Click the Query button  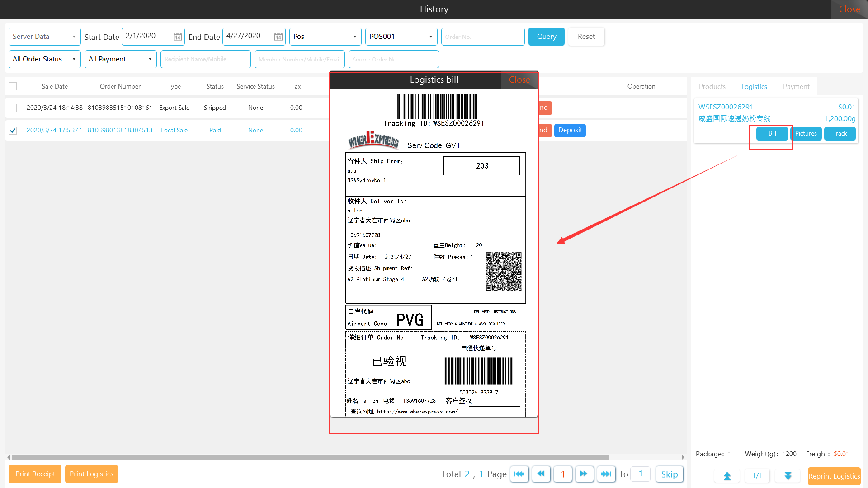click(546, 37)
